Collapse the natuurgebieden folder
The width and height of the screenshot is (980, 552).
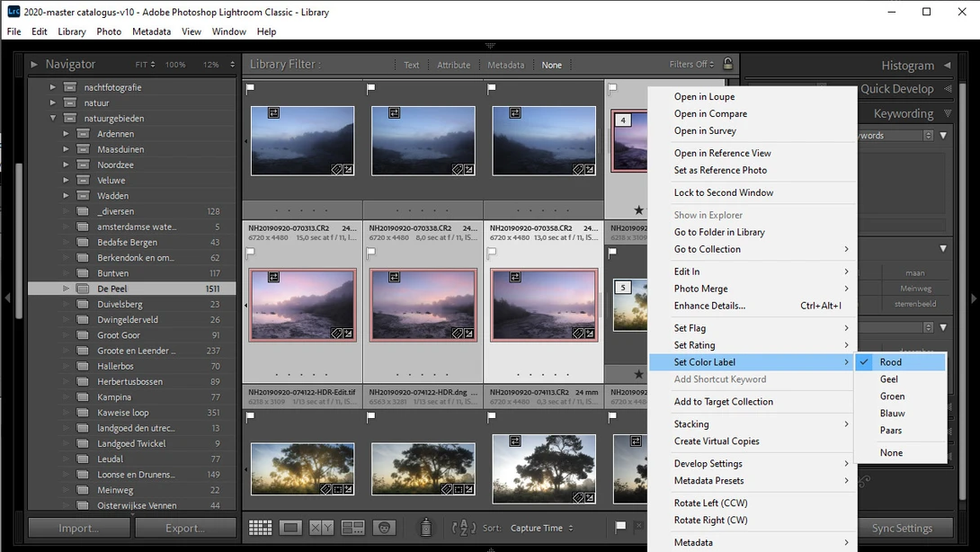click(53, 118)
